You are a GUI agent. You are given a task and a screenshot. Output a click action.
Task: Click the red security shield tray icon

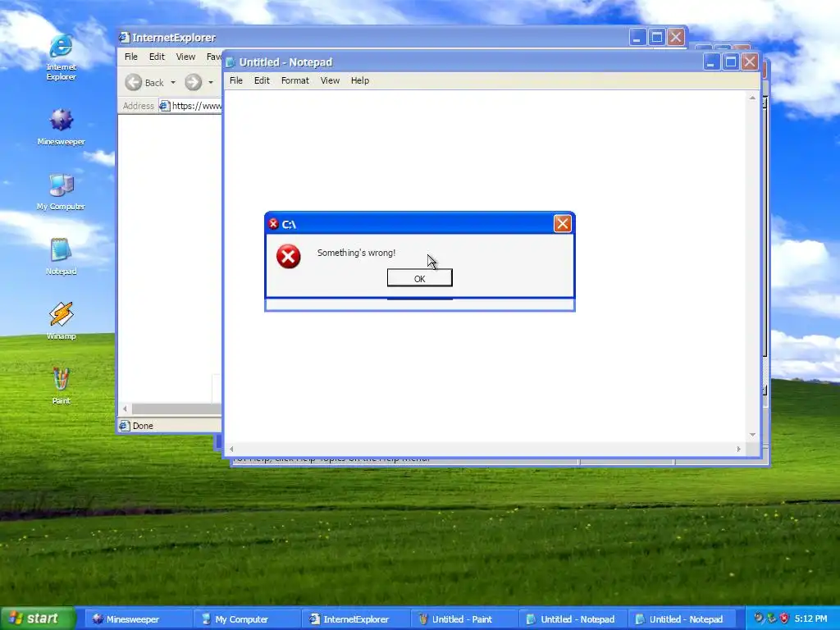(784, 619)
